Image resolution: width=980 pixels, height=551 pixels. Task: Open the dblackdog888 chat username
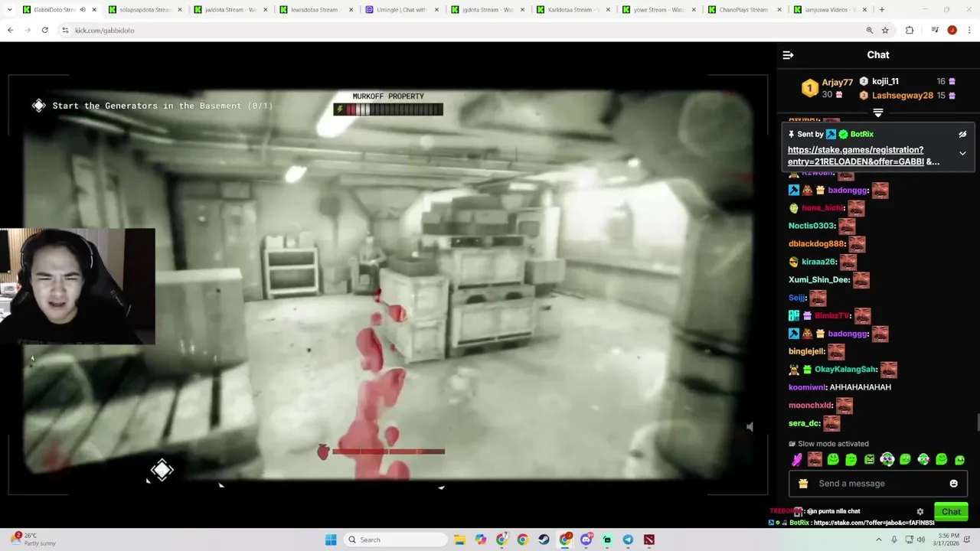point(817,244)
